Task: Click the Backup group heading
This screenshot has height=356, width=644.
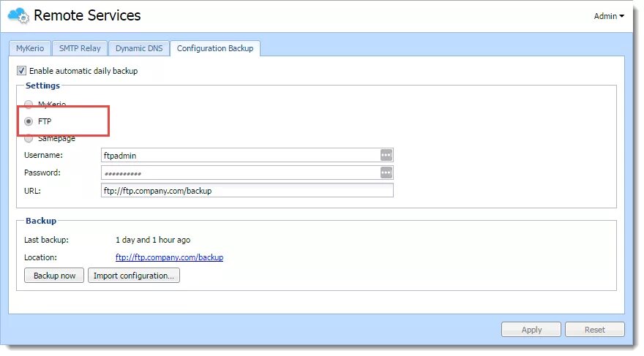Action: pos(41,221)
